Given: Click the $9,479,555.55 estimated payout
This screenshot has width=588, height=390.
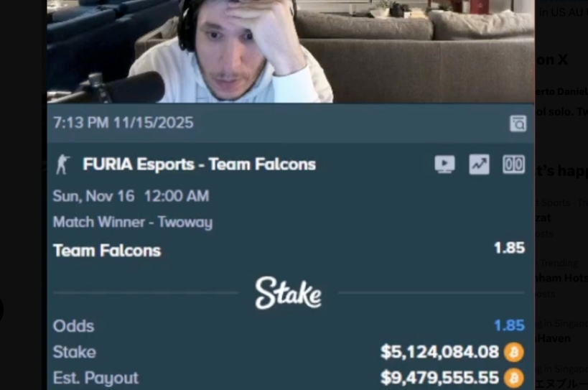Looking at the screenshot, I should pyautogui.click(x=439, y=378).
